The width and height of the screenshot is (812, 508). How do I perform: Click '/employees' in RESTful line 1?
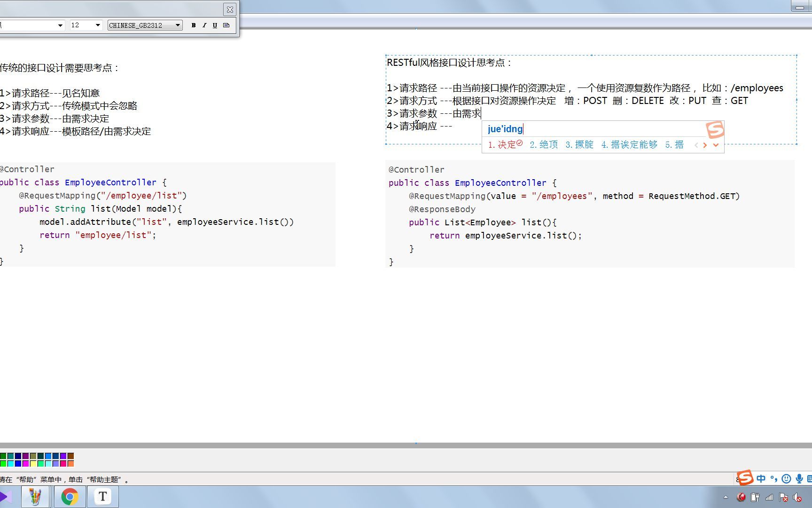(757, 88)
